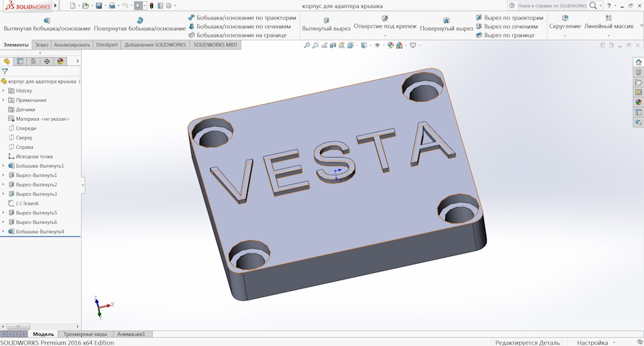Viewport: 644px width, 346px height.
Task: Click the Hole Wizard tool (Отверстие под крепеж)
Action: (x=385, y=23)
